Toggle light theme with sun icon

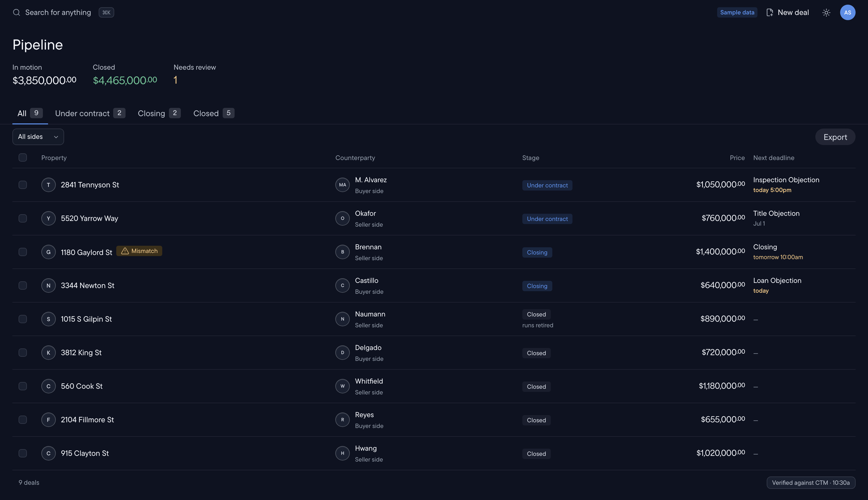coord(826,12)
